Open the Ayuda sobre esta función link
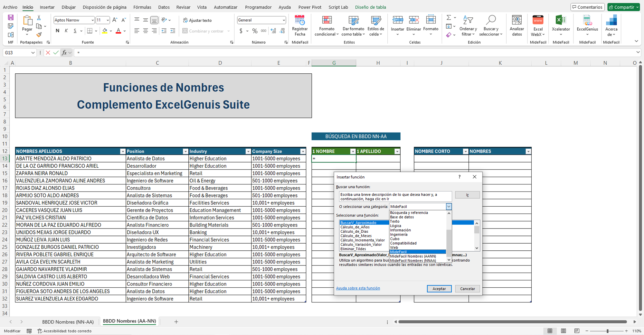The height and width of the screenshot is (335, 644). [x=358, y=288]
